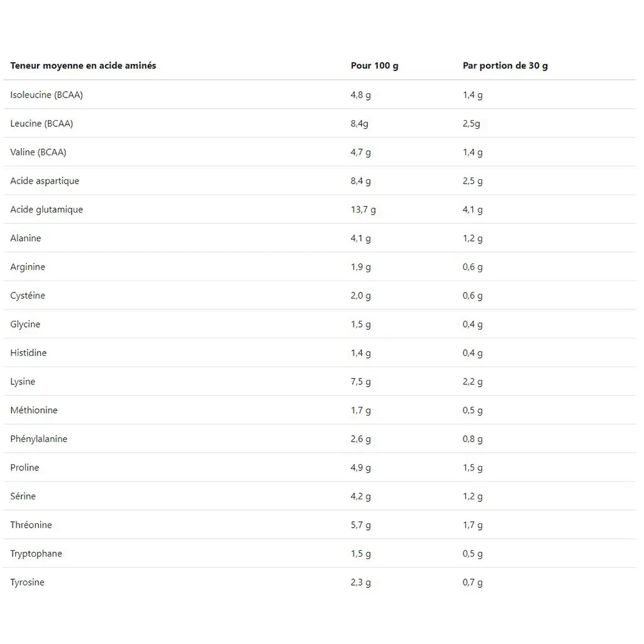
Task: Click the Acide glutamique 13,7 g value
Action: (363, 210)
